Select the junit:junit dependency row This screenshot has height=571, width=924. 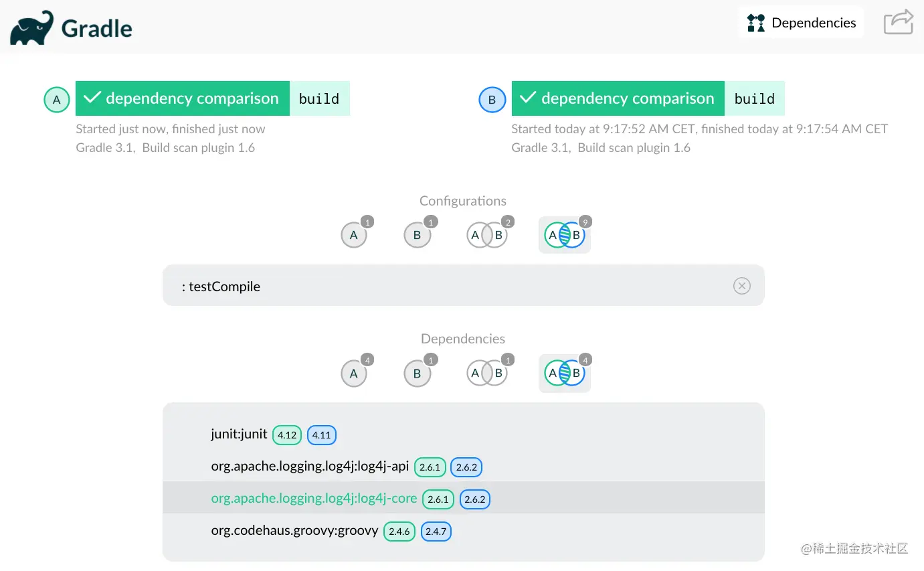point(239,434)
